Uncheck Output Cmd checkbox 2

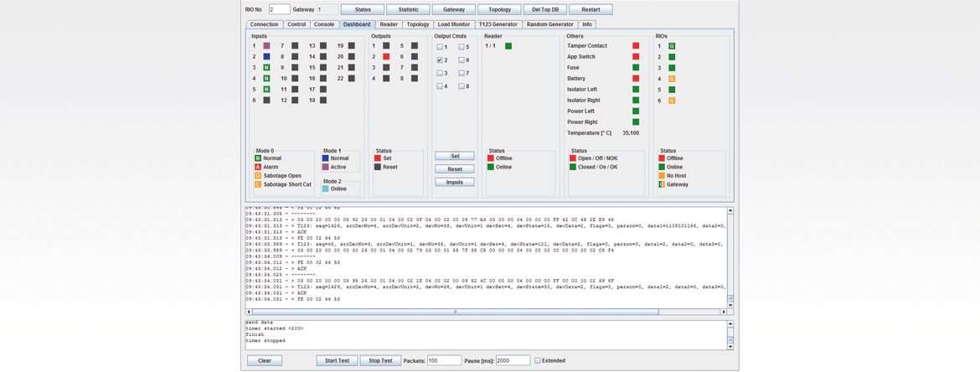[440, 60]
